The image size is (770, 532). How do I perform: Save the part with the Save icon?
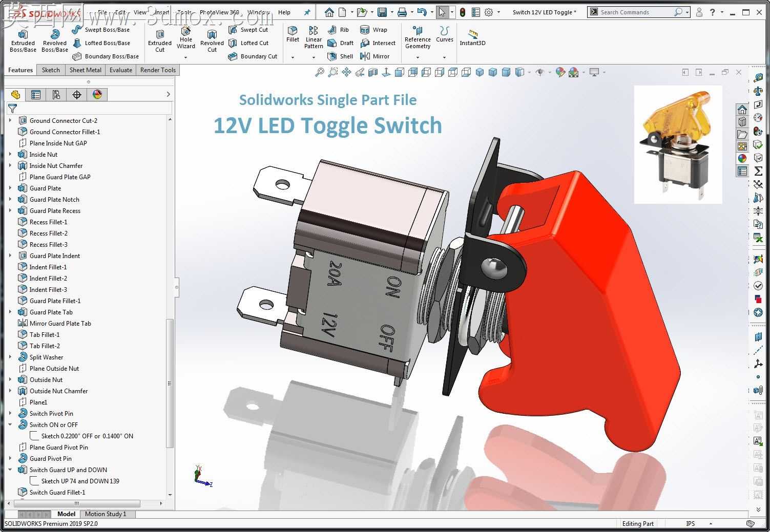(382, 12)
